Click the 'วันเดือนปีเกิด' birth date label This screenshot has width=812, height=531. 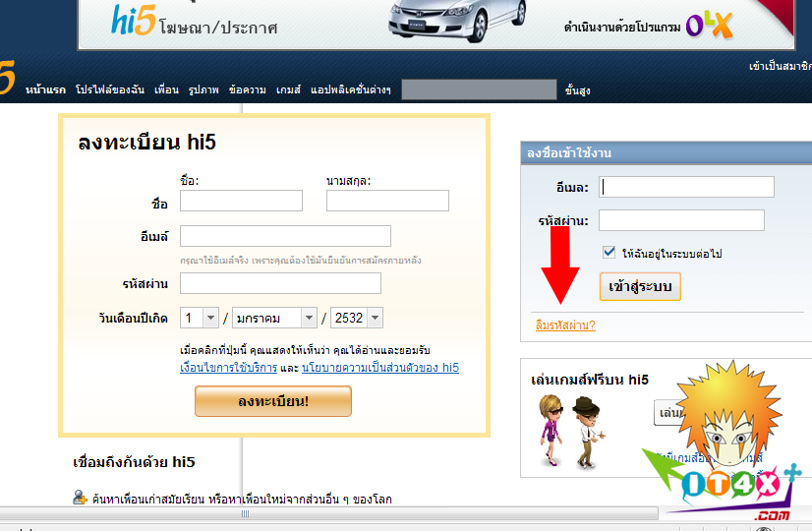(133, 318)
